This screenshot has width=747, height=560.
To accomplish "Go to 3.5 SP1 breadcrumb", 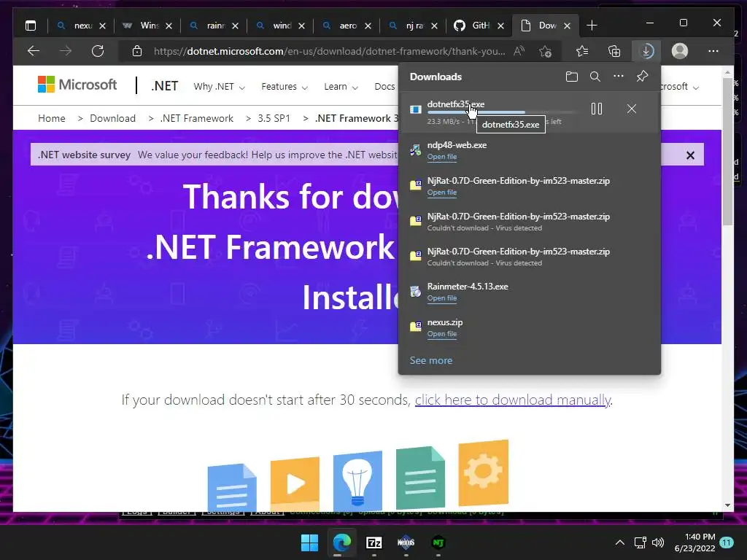I will [274, 118].
